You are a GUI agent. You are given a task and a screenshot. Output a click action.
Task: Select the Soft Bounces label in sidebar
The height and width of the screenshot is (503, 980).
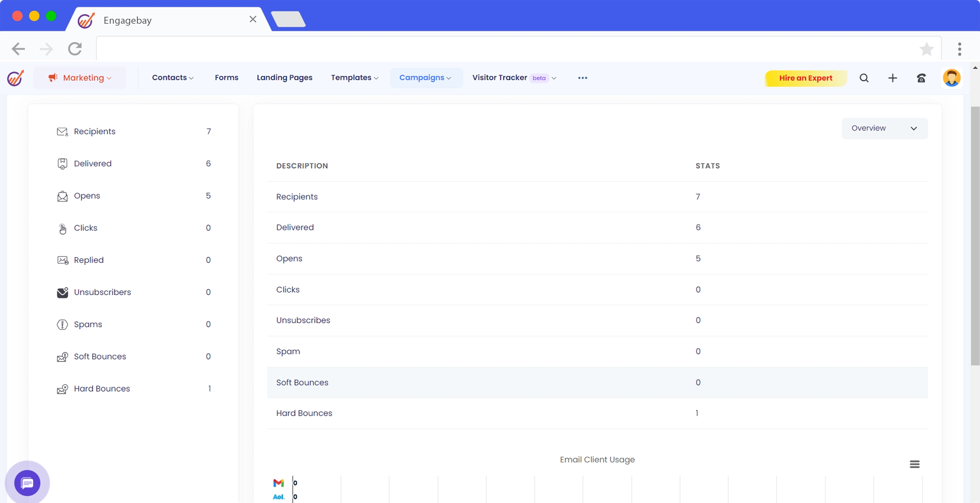(x=100, y=356)
